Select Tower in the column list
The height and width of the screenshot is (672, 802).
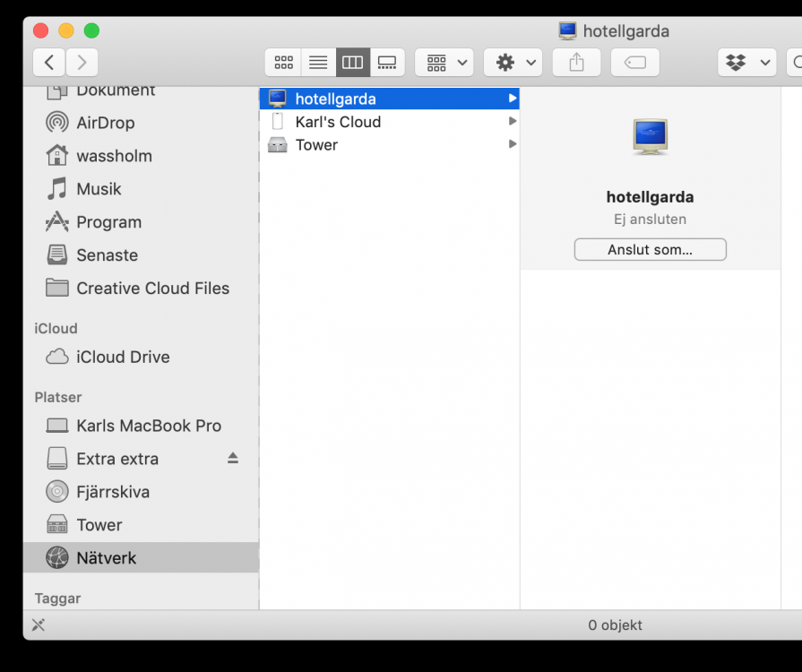point(389,145)
